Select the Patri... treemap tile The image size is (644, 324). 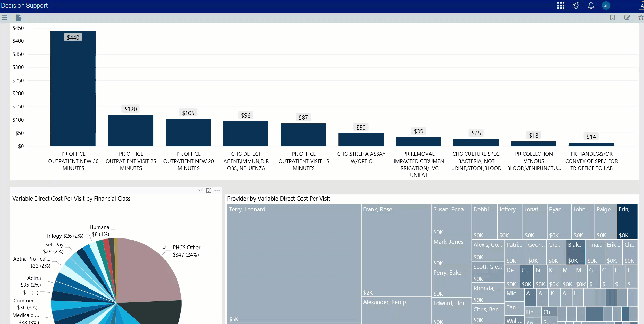click(515, 252)
